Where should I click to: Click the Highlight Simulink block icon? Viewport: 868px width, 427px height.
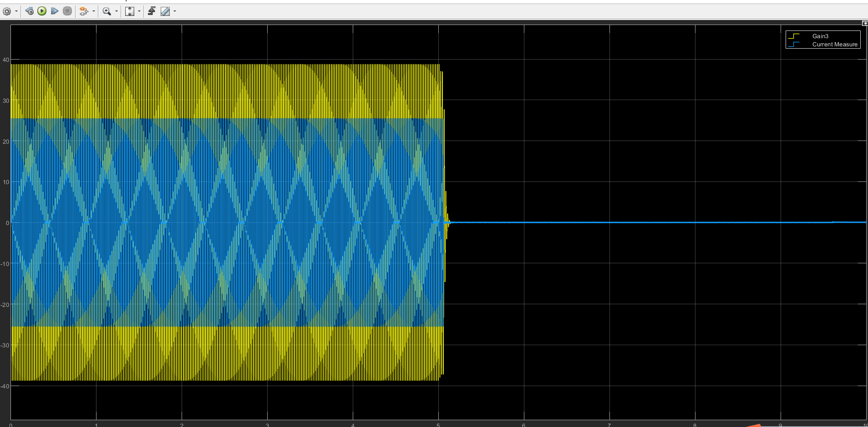click(84, 11)
